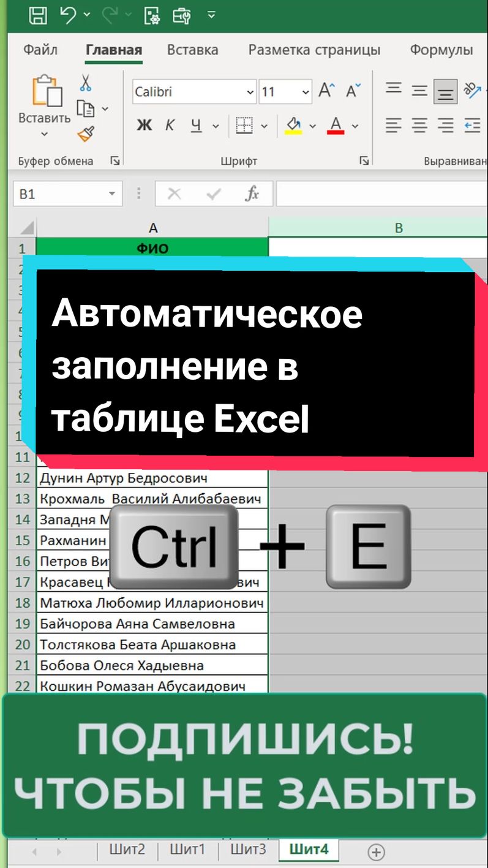Apply cell borders with the borders icon

244,126
